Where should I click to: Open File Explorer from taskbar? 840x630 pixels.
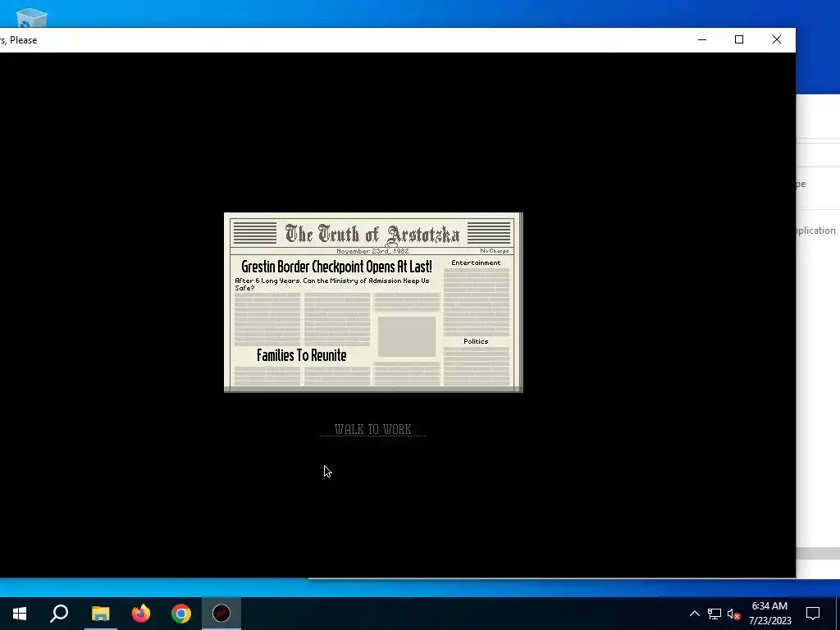coord(100,614)
